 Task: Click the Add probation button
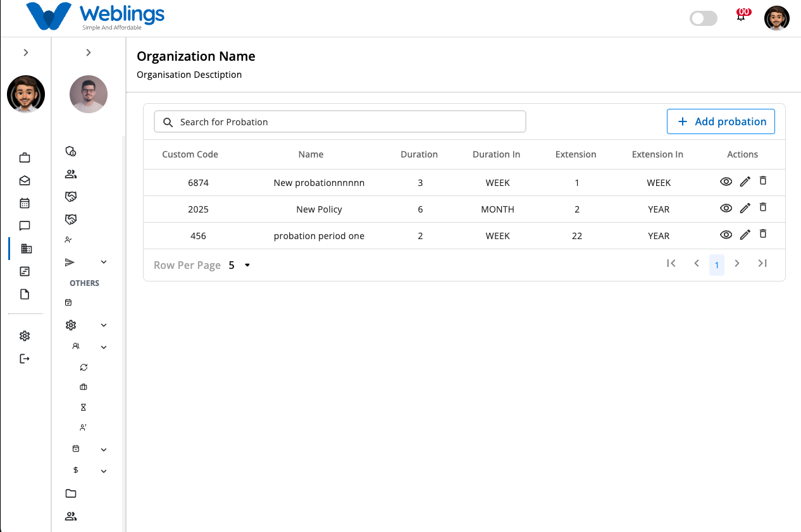[721, 121]
